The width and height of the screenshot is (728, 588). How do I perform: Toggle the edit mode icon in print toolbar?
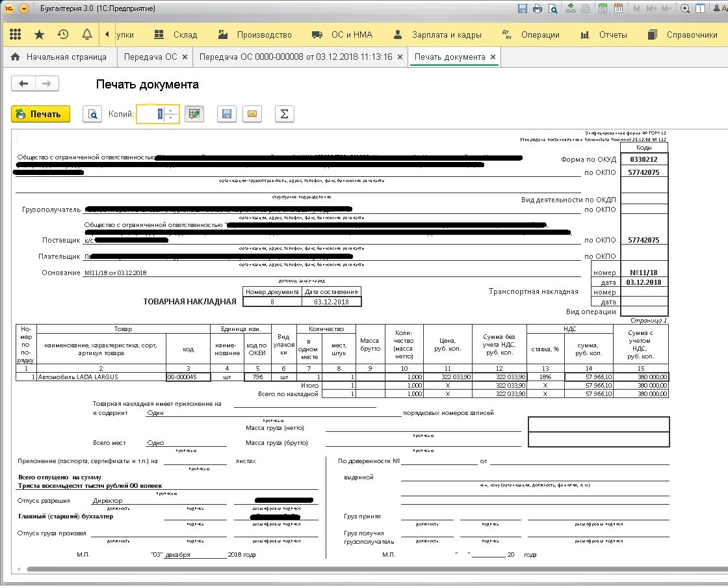(x=194, y=114)
